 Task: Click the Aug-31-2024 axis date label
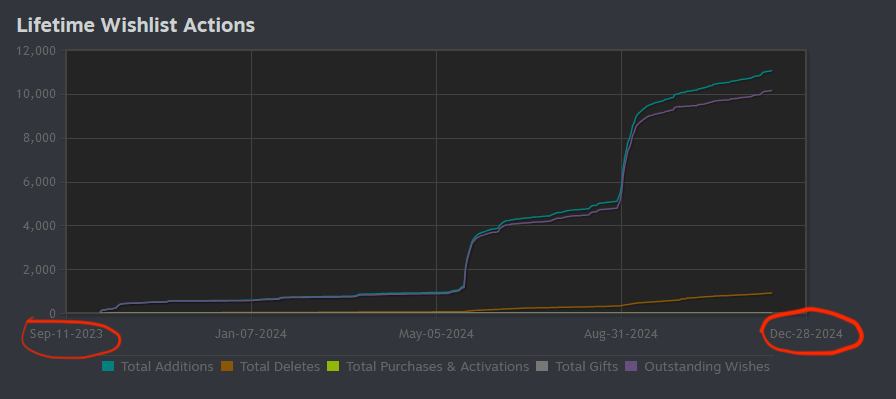(621, 334)
